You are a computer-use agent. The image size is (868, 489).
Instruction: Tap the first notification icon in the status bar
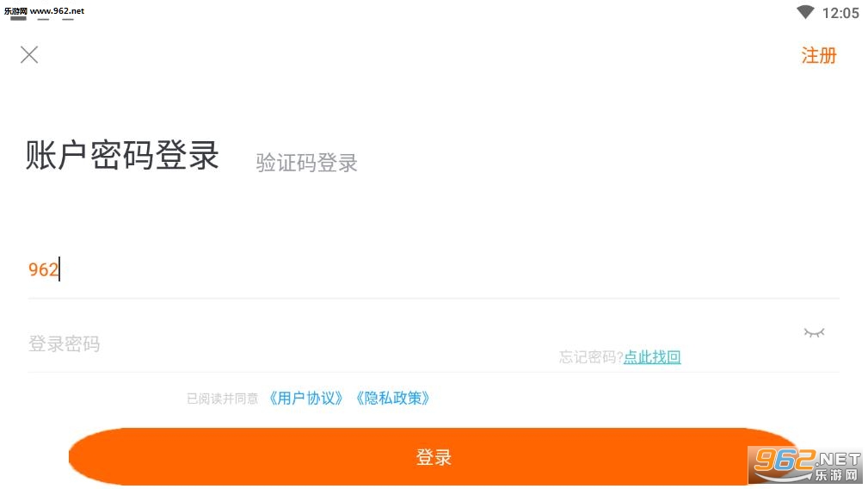pos(18,18)
